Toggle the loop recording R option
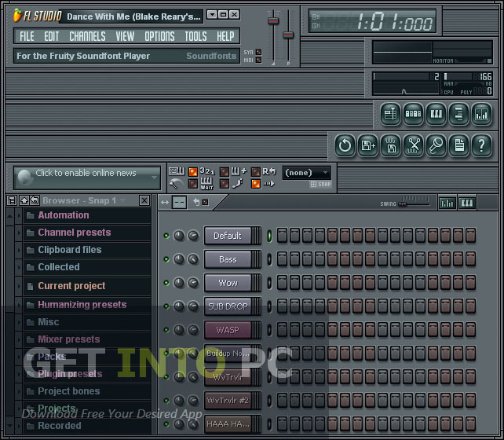The image size is (504, 440). pyautogui.click(x=256, y=172)
